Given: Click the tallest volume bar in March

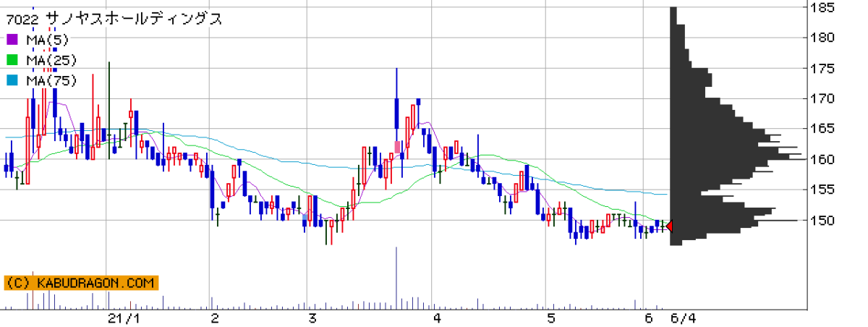Looking at the screenshot, I should tap(396, 278).
